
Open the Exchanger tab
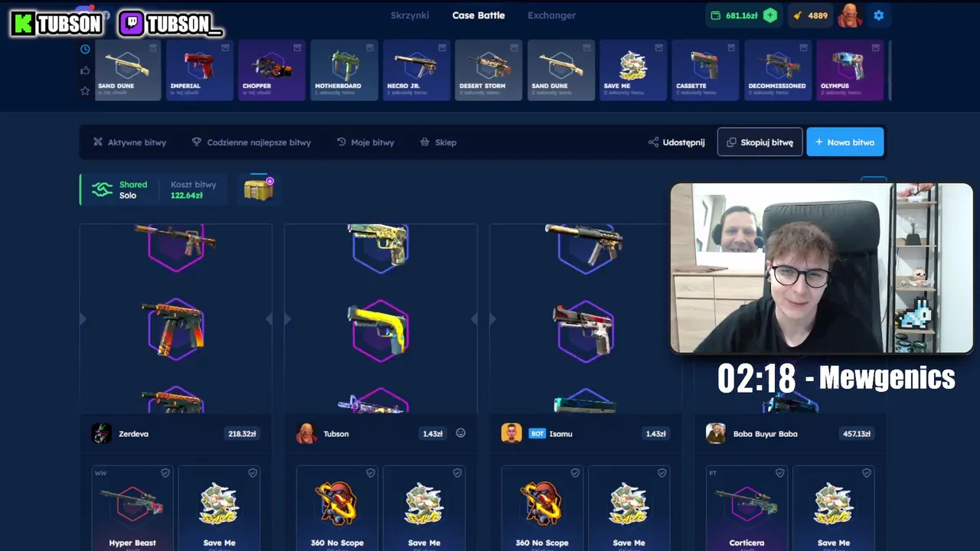pyautogui.click(x=551, y=15)
